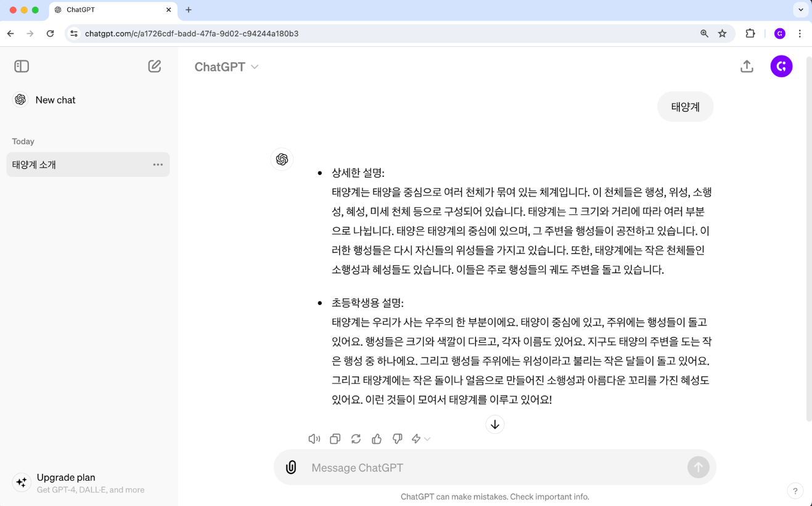
Task: Click the send message arrow button
Action: [x=698, y=467]
